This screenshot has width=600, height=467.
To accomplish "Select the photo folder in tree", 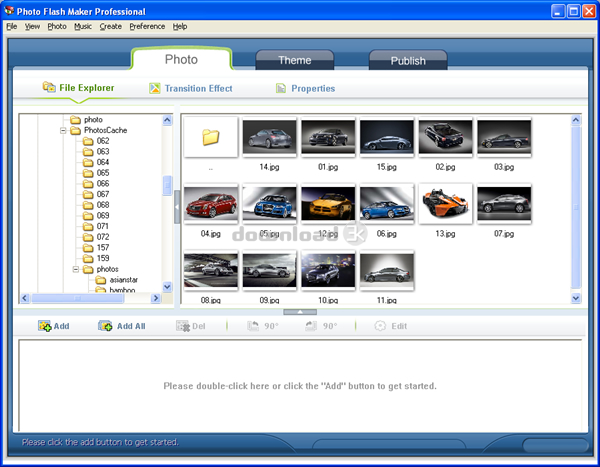I will [86, 120].
